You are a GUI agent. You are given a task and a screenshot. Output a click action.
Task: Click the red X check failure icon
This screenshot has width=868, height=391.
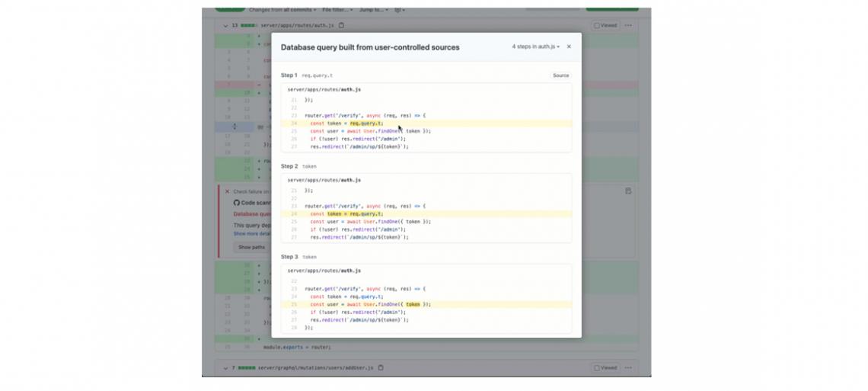coord(227,191)
